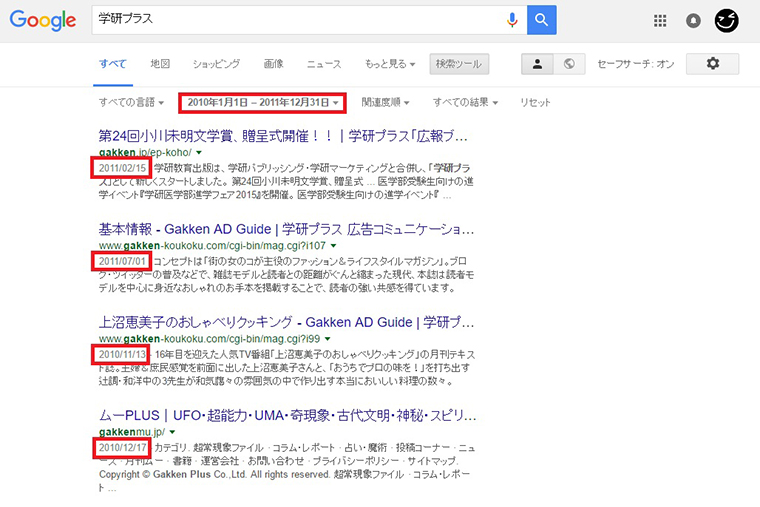Switch to the 画像 tab
760x507 pixels.
(273, 64)
